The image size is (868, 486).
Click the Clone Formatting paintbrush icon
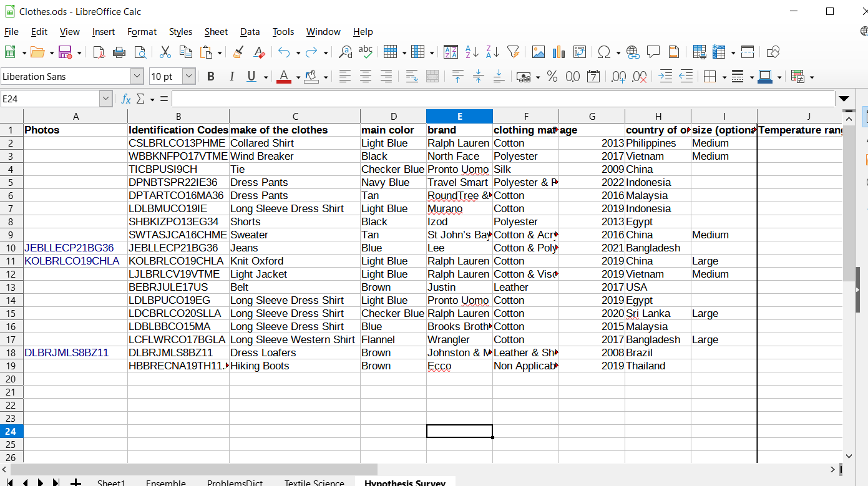pos(238,52)
